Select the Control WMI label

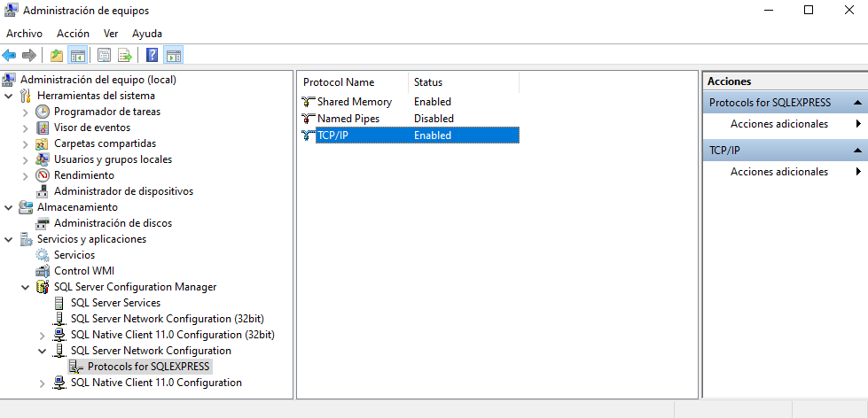[84, 272]
